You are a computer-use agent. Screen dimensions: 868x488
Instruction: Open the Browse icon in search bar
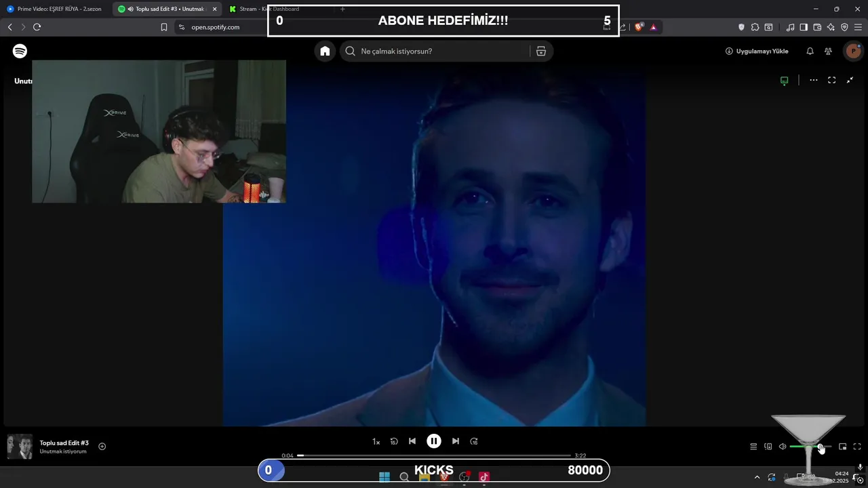click(541, 51)
